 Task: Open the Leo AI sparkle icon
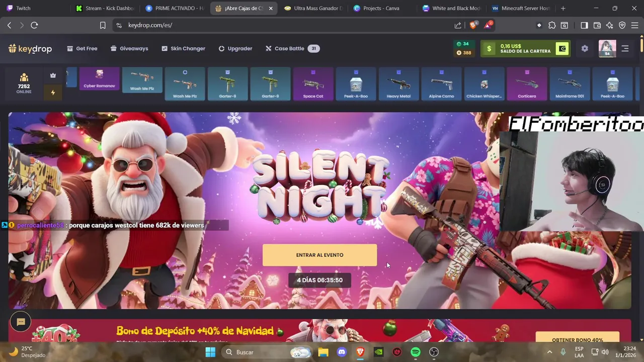(x=609, y=25)
